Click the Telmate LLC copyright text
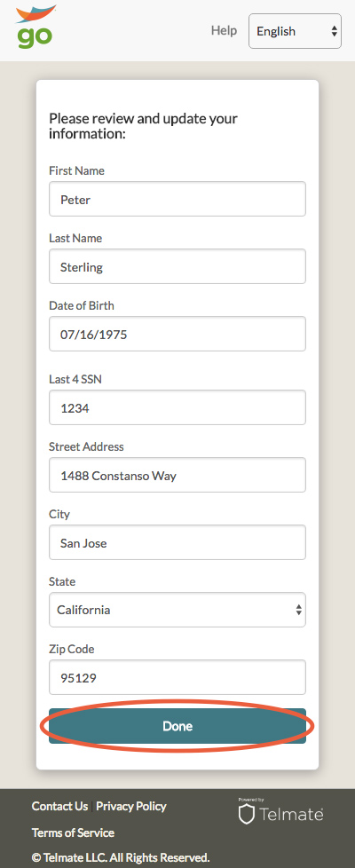This screenshot has width=355, height=868. coord(121,858)
